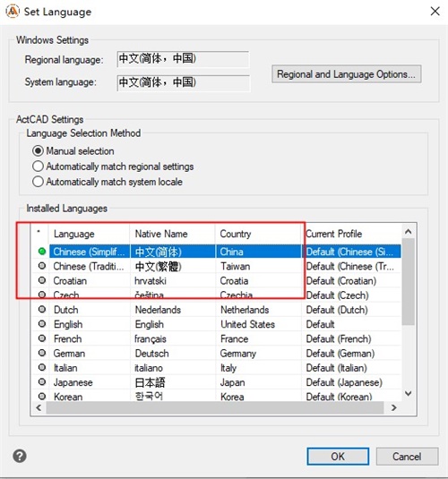Sort by the Country column header

point(258,234)
